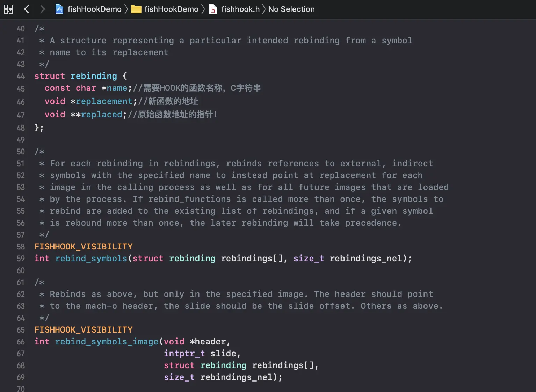Viewport: 536px width, 392px height.
Task: Open the related items grid menu
Action: pyautogui.click(x=8, y=9)
